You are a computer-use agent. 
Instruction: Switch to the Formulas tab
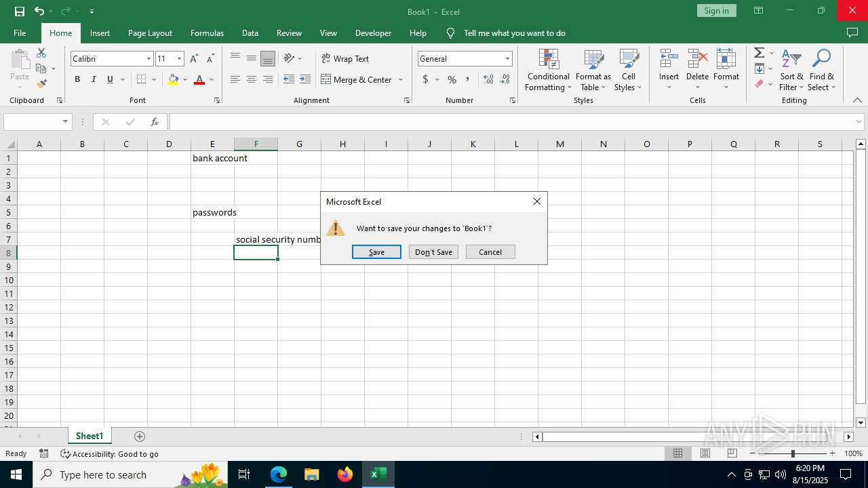[207, 33]
